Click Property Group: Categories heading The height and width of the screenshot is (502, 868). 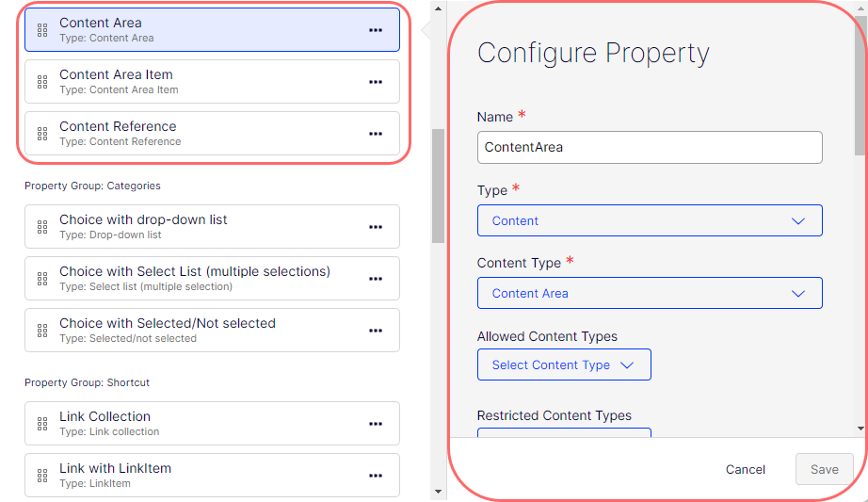click(x=92, y=186)
